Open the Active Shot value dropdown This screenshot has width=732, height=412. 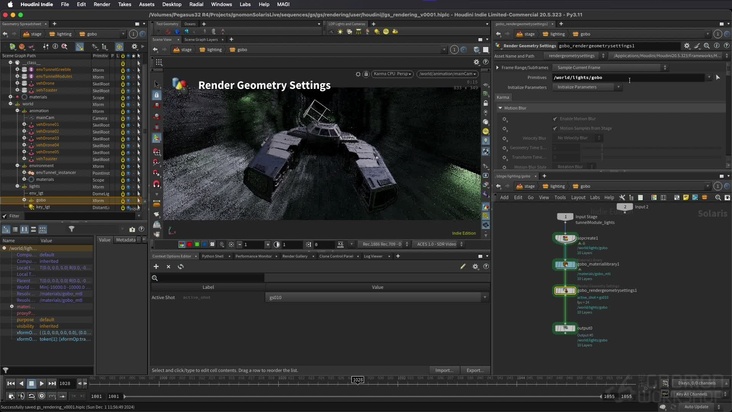(377, 297)
